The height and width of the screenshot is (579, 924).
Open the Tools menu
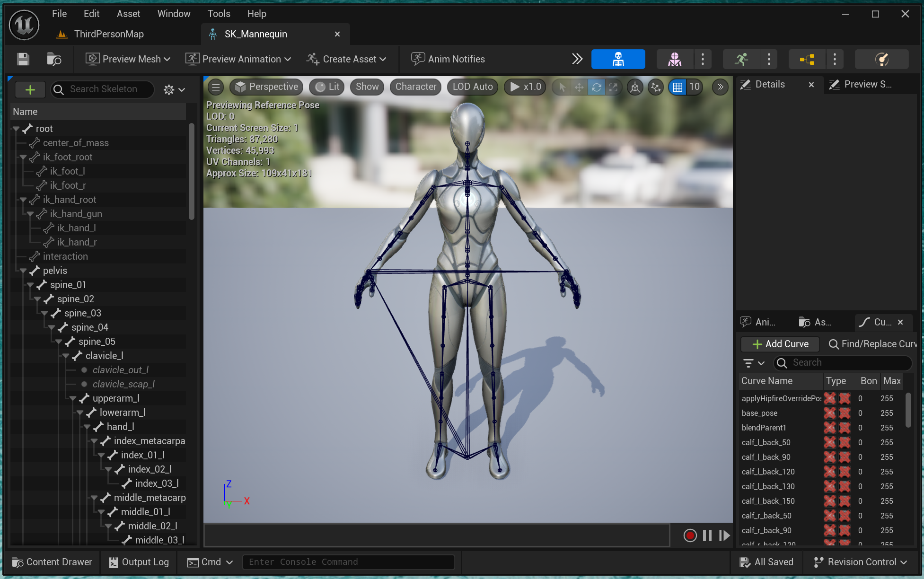[x=219, y=14]
